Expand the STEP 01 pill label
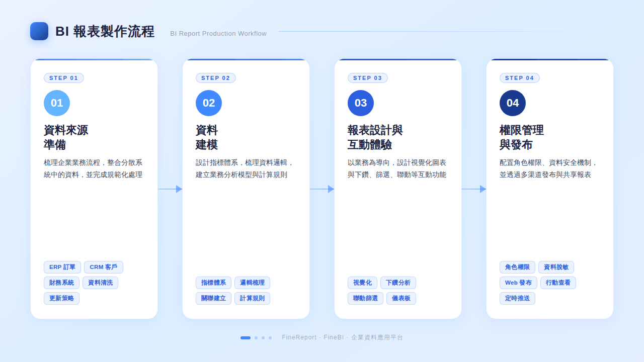Viewport: 644px width, 362px height. 64,78
